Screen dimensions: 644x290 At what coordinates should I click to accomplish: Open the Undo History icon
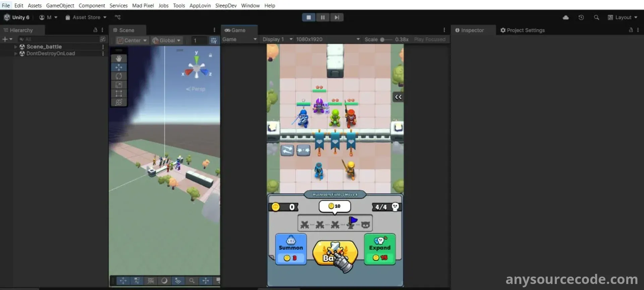pos(581,17)
